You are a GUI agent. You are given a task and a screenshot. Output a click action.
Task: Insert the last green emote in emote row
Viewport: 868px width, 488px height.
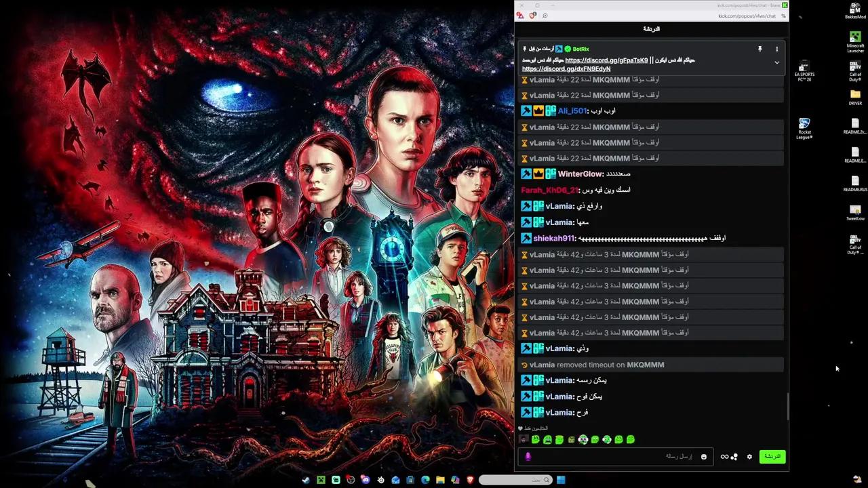click(631, 440)
